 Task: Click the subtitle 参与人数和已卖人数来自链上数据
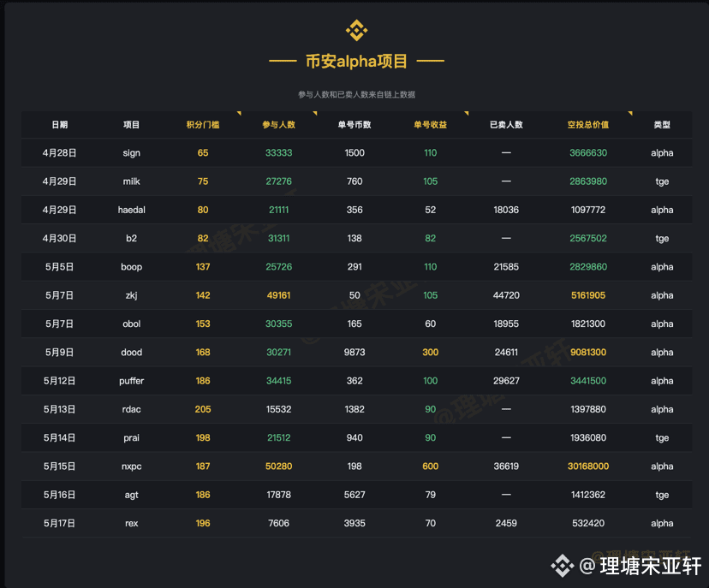[x=356, y=94]
